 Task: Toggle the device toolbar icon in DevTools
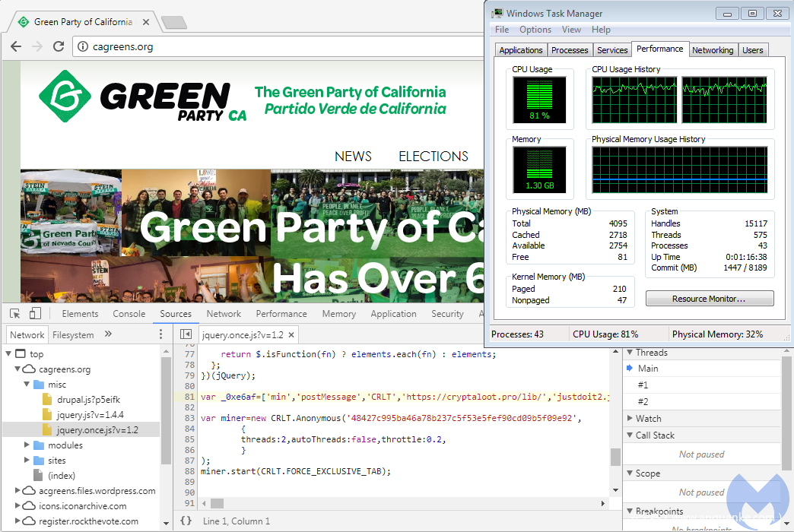(35, 314)
